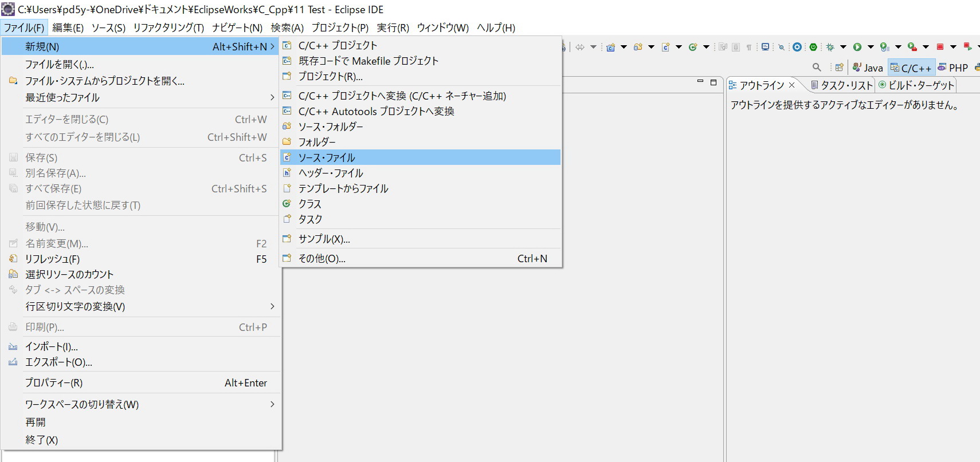Viewport: 980px width, 462px height.
Task: Click the new source file toolbar icon
Action: 665,47
